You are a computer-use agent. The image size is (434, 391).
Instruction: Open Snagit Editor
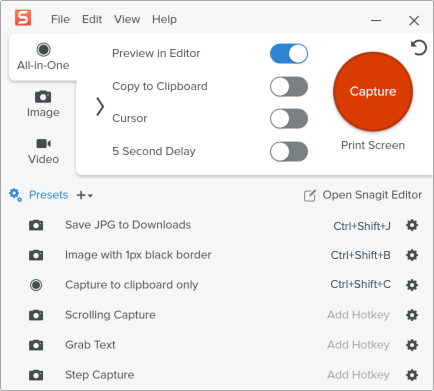(363, 195)
